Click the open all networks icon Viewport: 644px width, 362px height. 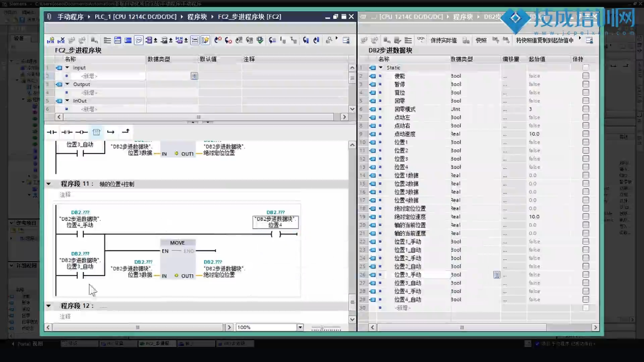click(x=117, y=40)
